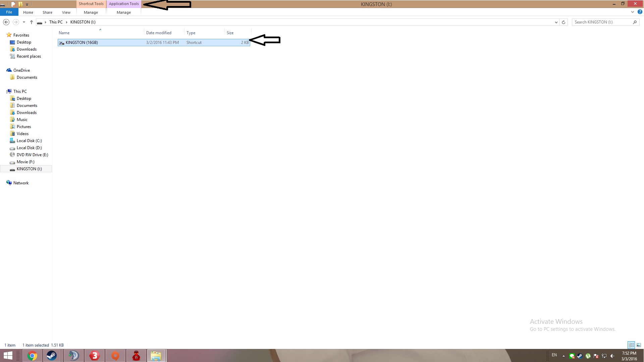Open the address bar history dropdown
This screenshot has width=644, height=362.
click(556, 22)
